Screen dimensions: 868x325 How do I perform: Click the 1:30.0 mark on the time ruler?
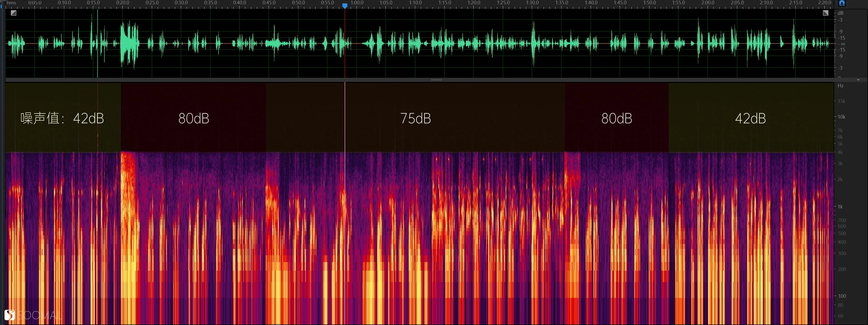point(532,3)
